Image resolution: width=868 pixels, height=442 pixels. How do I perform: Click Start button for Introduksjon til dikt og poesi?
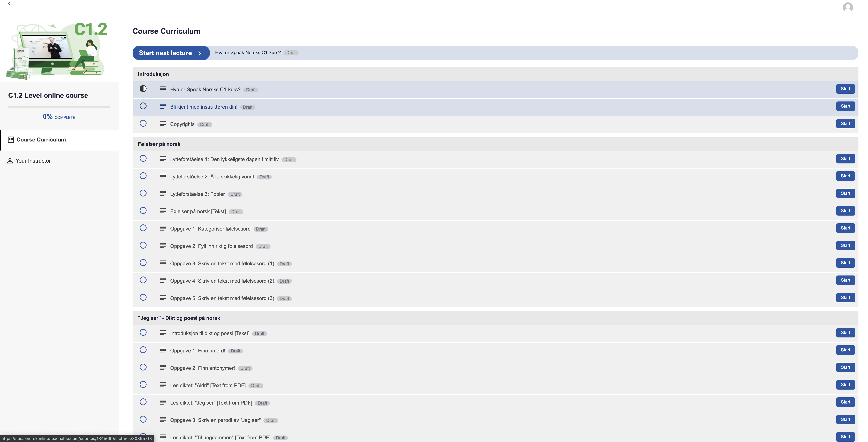click(x=845, y=333)
